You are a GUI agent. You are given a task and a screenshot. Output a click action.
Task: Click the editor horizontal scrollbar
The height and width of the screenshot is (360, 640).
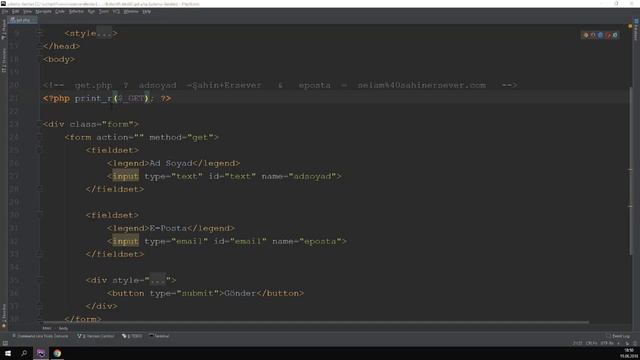316,322
